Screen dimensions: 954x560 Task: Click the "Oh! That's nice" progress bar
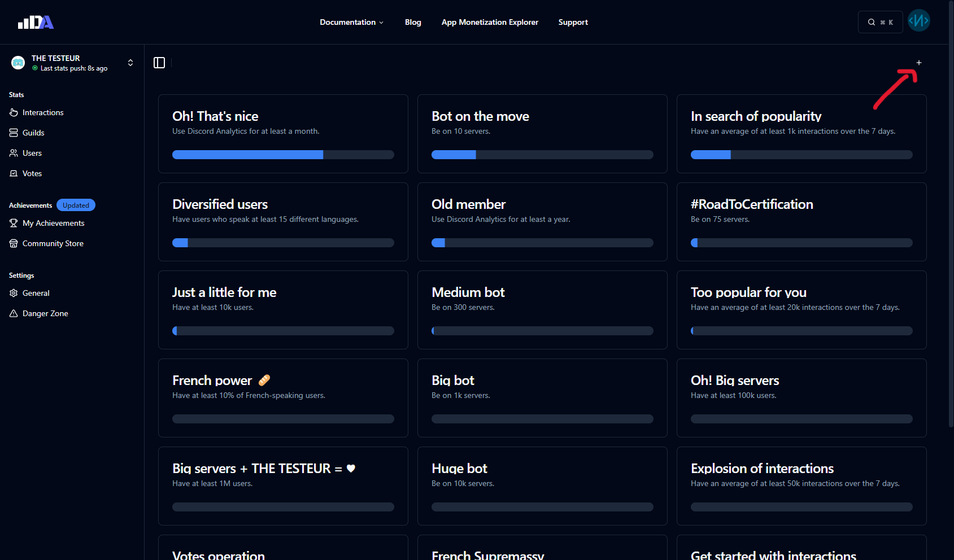(283, 155)
